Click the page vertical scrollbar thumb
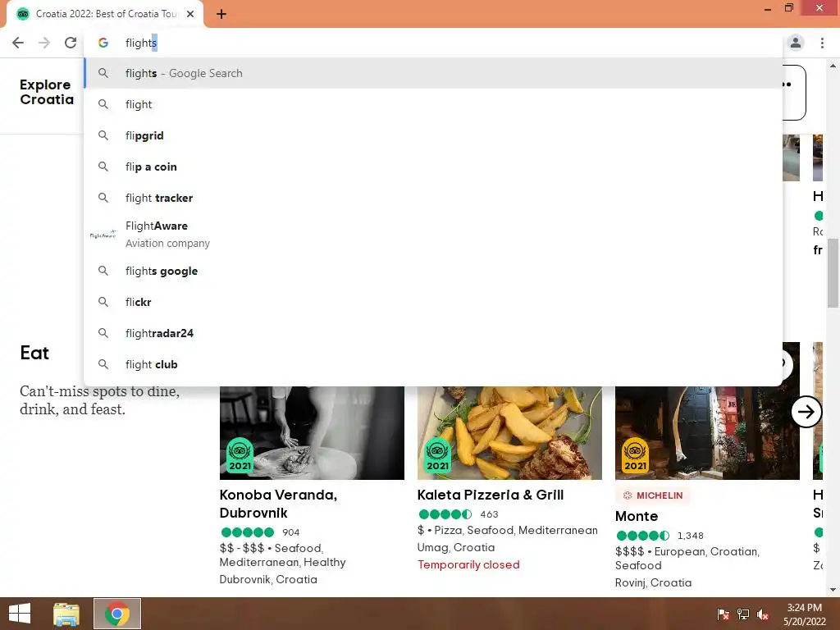 pyautogui.click(x=833, y=273)
